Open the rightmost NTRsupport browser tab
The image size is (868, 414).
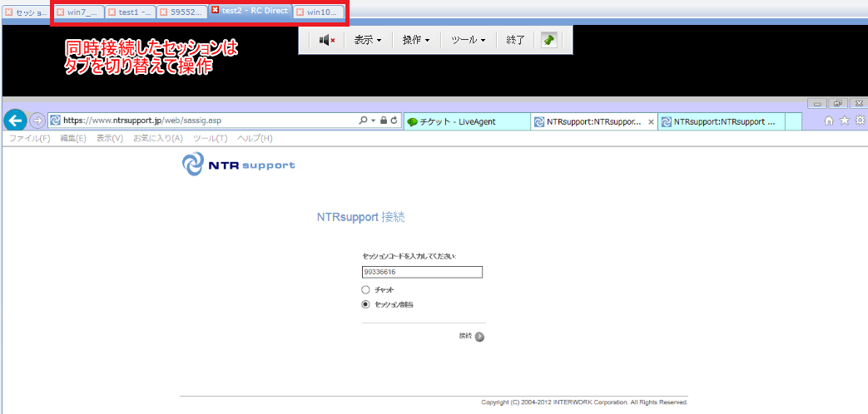(722, 122)
